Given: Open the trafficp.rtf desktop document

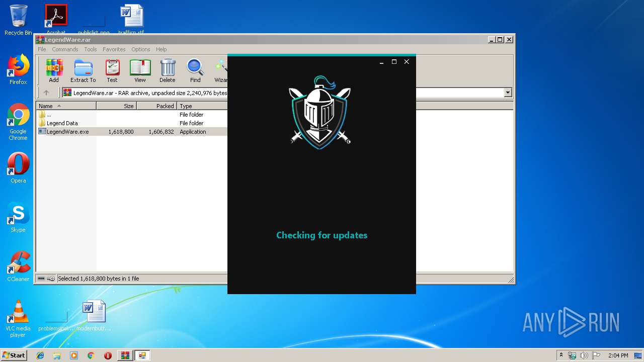Looking at the screenshot, I should click(x=131, y=19).
